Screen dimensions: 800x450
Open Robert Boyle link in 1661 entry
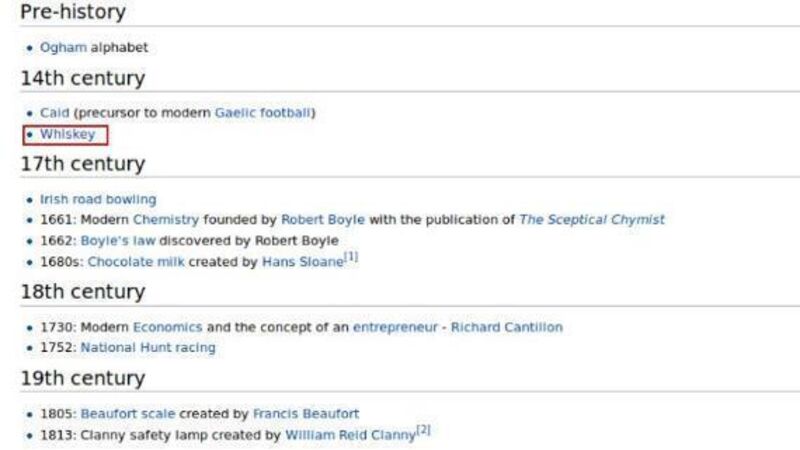click(x=323, y=219)
